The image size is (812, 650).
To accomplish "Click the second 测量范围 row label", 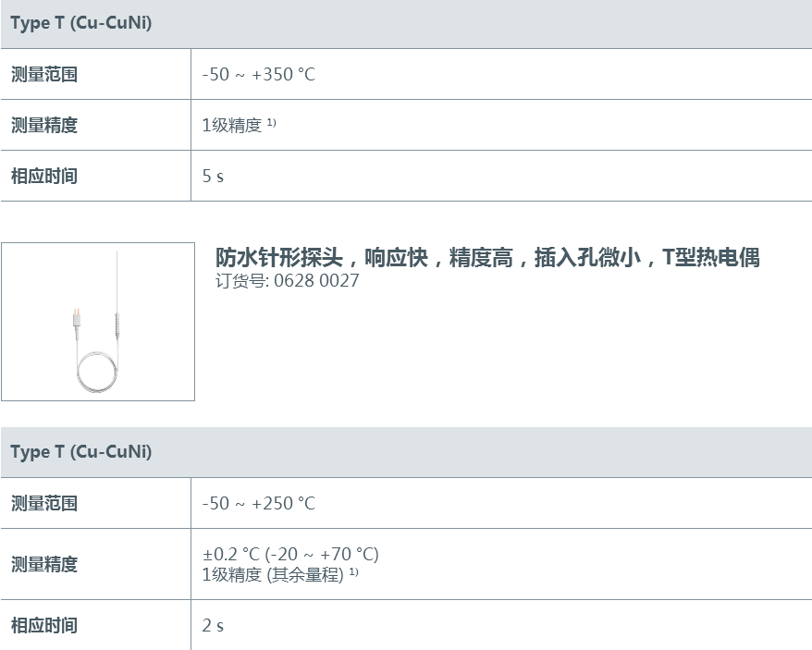I will (x=44, y=503).
